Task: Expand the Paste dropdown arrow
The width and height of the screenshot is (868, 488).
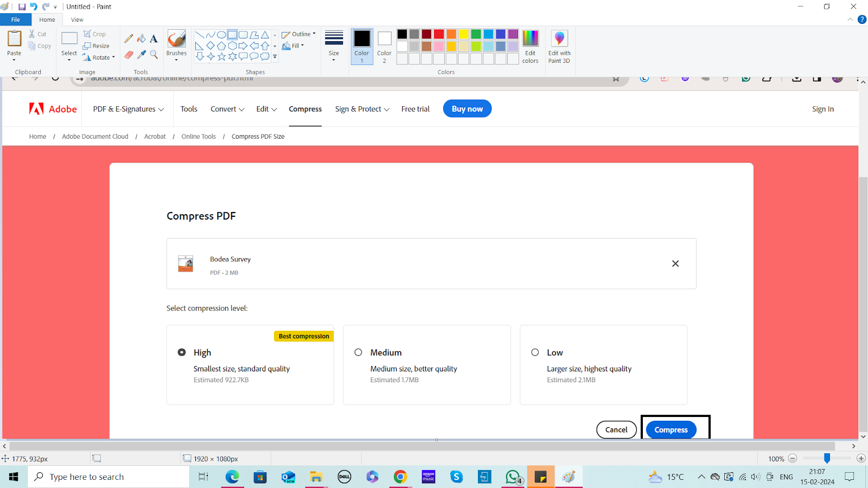Action: [x=14, y=60]
